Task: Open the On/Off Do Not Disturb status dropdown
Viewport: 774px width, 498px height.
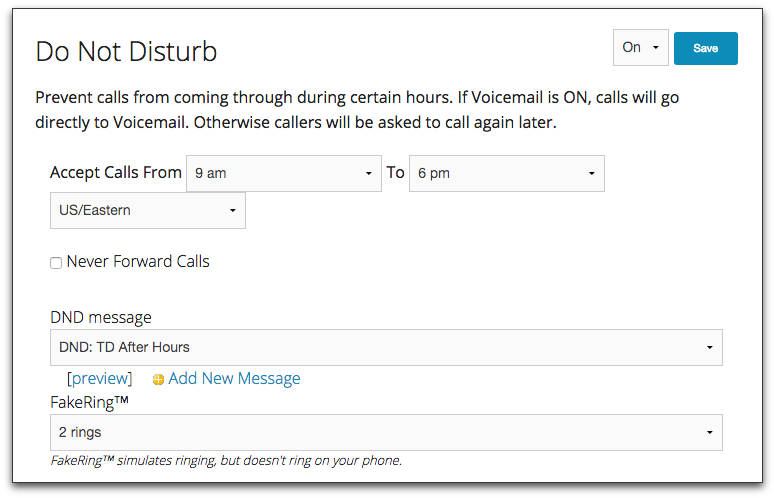Action: pyautogui.click(x=641, y=47)
